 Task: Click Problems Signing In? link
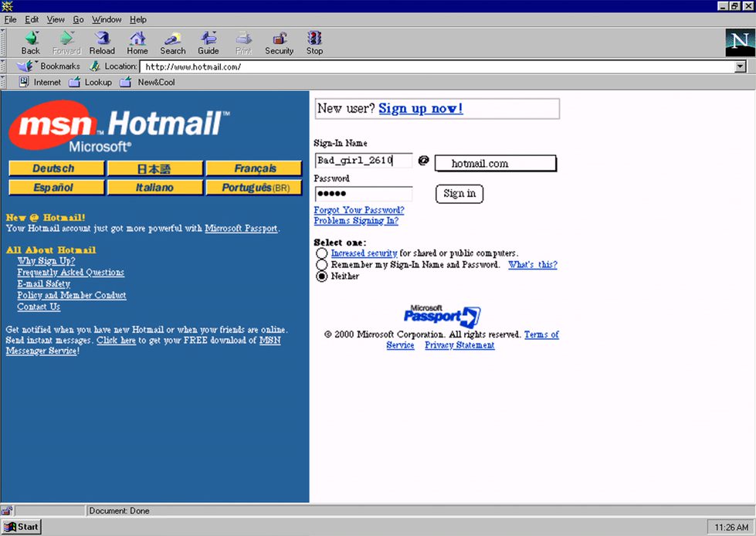point(356,221)
